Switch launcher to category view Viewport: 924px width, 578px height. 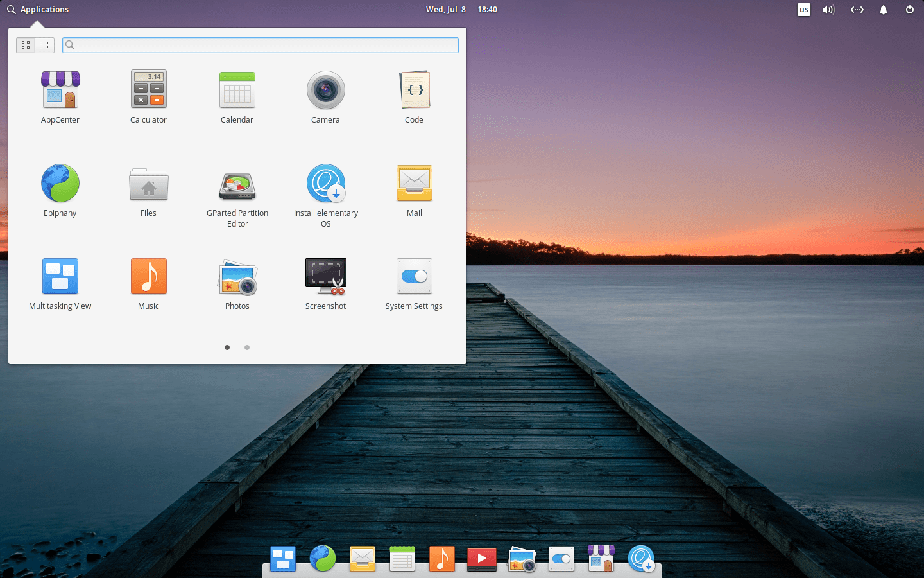click(44, 45)
